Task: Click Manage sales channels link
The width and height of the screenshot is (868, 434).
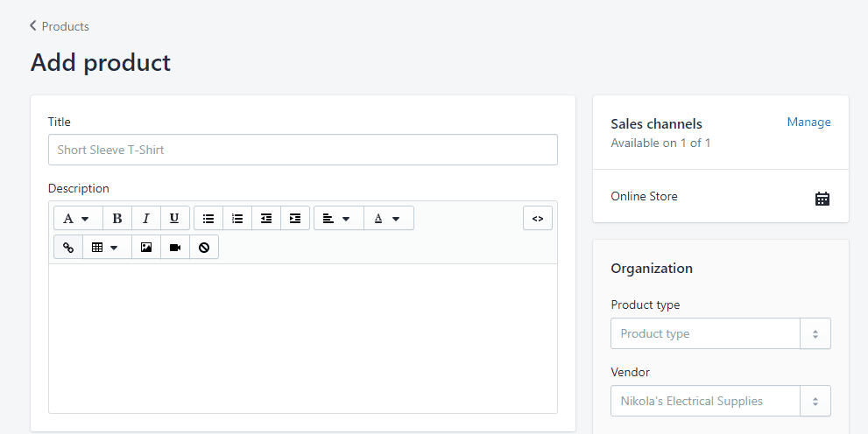Action: 808,122
